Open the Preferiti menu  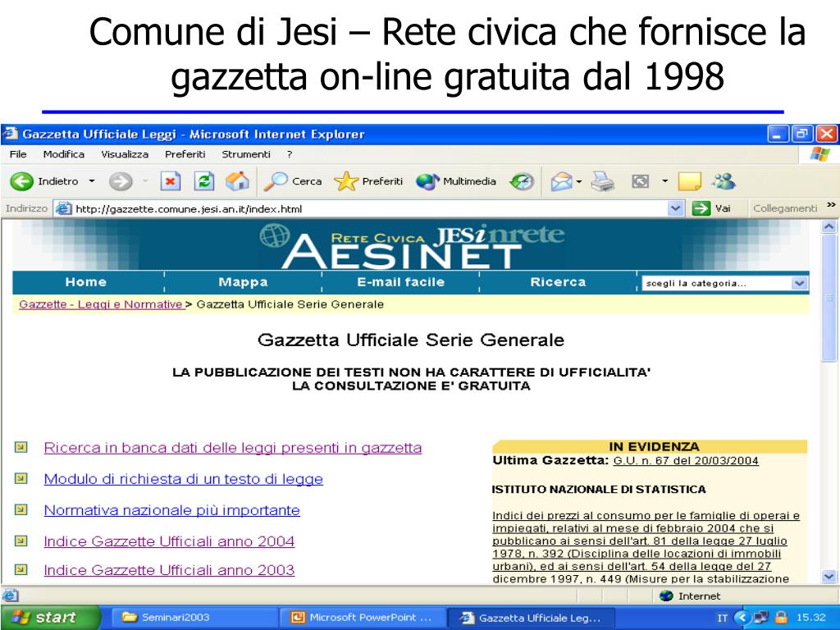tap(185, 154)
